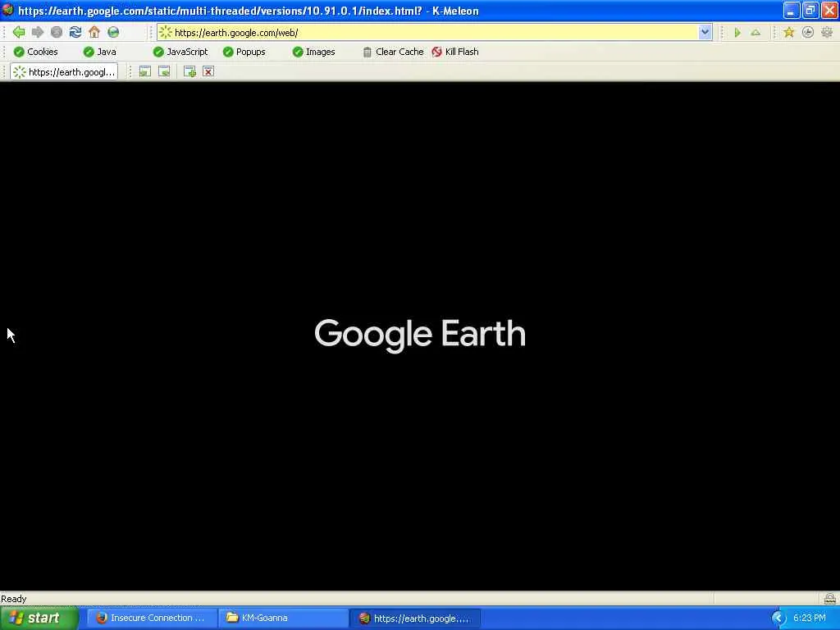Click the globe search icon in the toolbar
Viewport: 840px width, 630px height.
pyautogui.click(x=113, y=32)
